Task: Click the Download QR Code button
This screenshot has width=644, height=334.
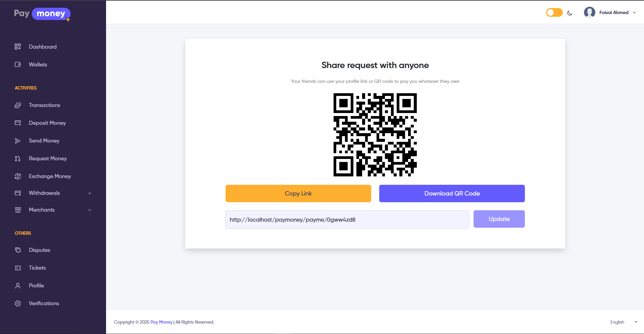Action: click(x=452, y=193)
